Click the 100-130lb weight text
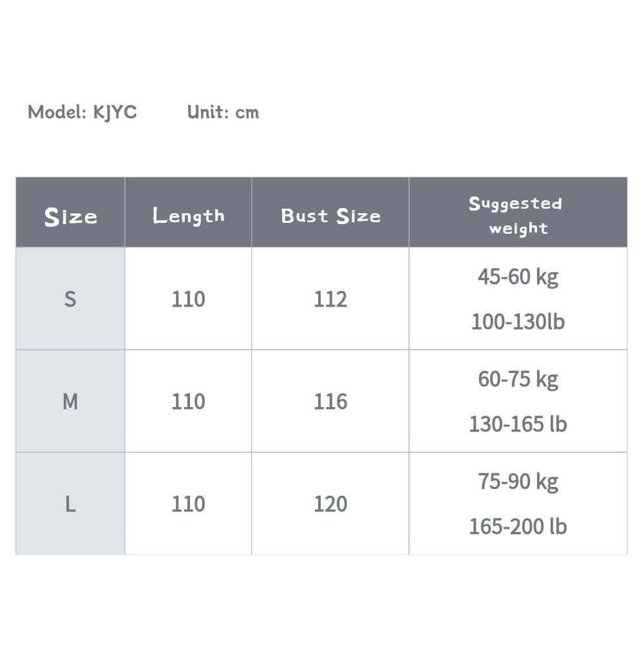Screen dimensions: 644x646 518,321
